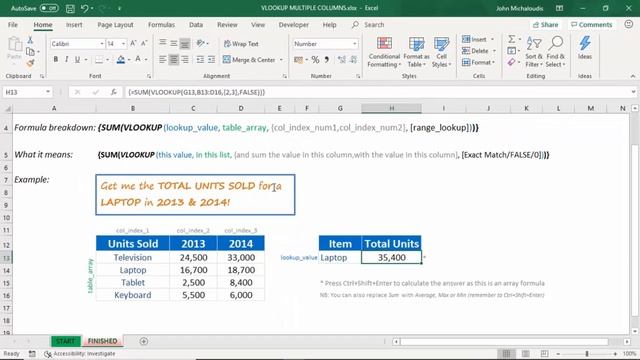Switch to the Insert ribbon tab
Viewport: 640px width, 360px height.
pos(74,24)
